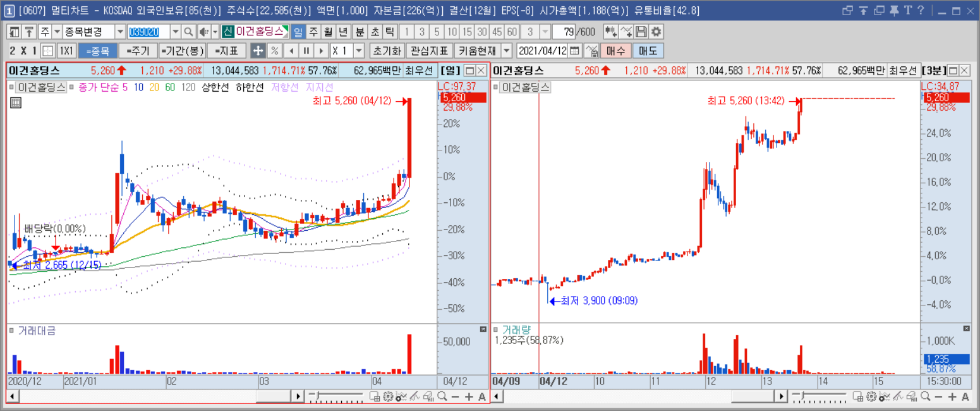
Task: Expand the 주 type dropdown arrow
Action: click(57, 32)
